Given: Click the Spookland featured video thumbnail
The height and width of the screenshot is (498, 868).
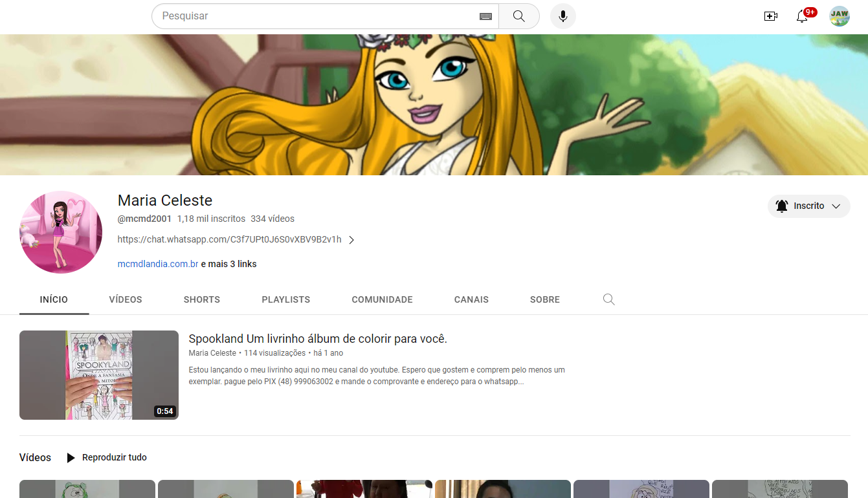Looking at the screenshot, I should 99,375.
